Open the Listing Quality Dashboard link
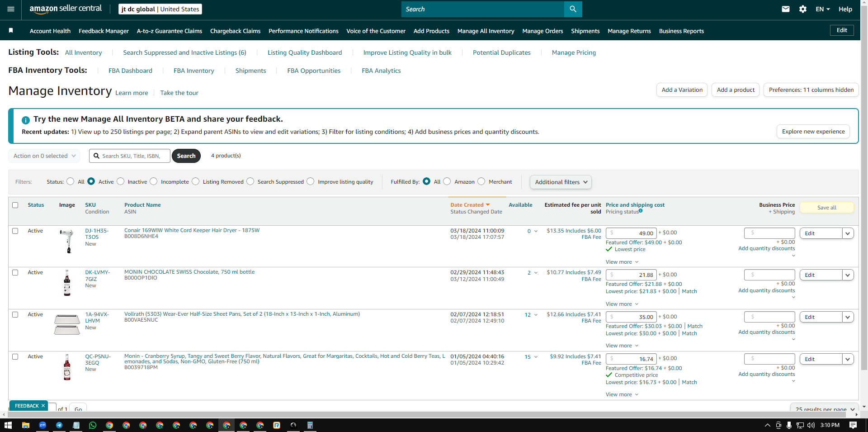This screenshot has height=432, width=868. pyautogui.click(x=305, y=52)
